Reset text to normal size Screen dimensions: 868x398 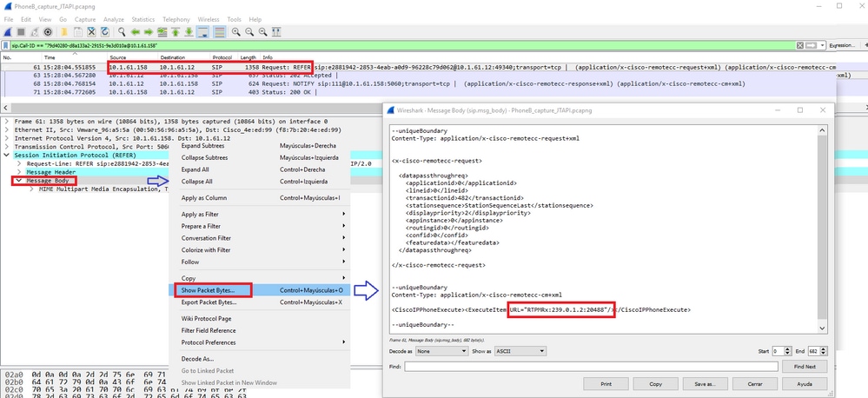[x=263, y=31]
